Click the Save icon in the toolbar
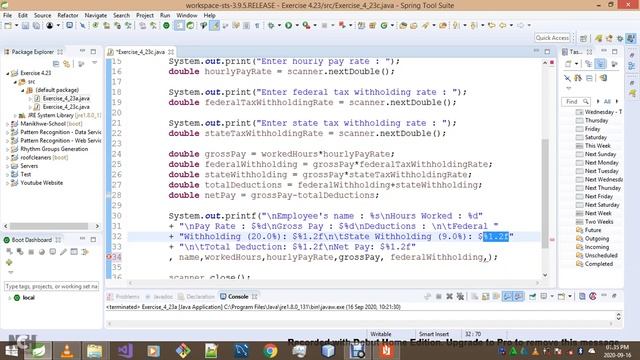Image resolution: width=640 pixels, height=360 pixels. click(x=25, y=26)
